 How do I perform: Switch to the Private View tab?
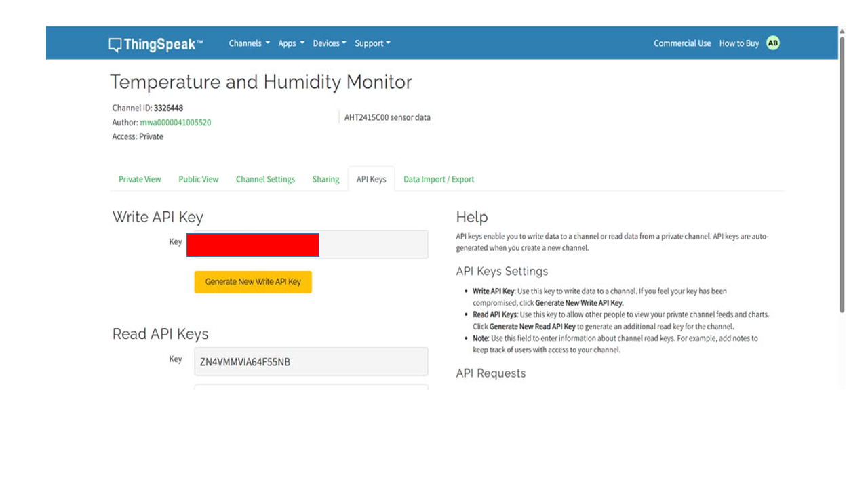pos(140,180)
